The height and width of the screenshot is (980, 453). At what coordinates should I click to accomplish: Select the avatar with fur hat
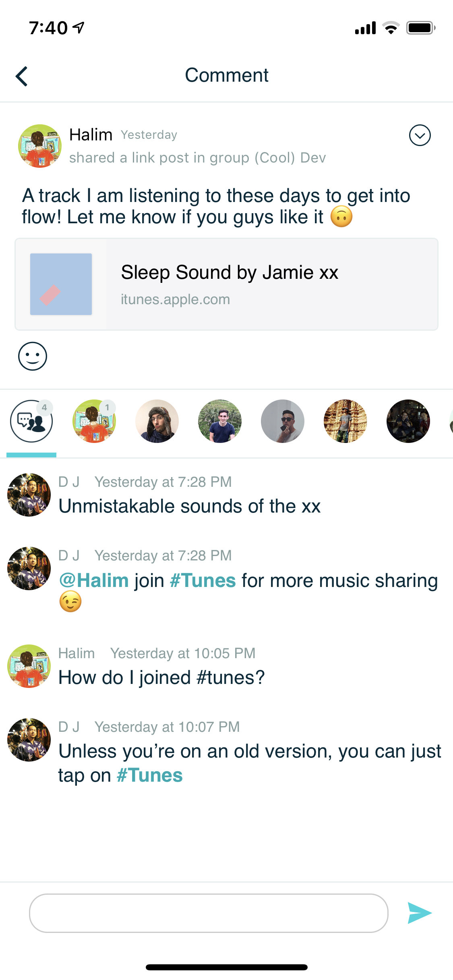157,421
